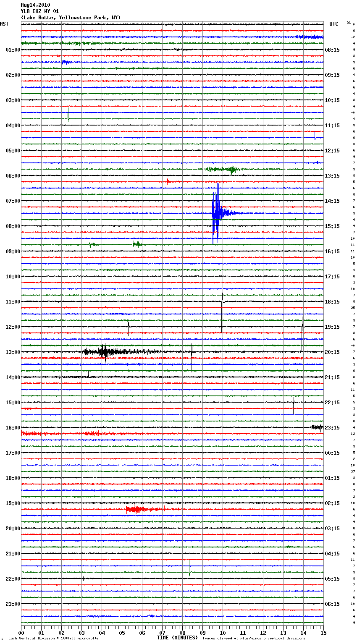Select the 01:00 MST time label
This screenshot has width=357, height=644.
click(x=13, y=50)
